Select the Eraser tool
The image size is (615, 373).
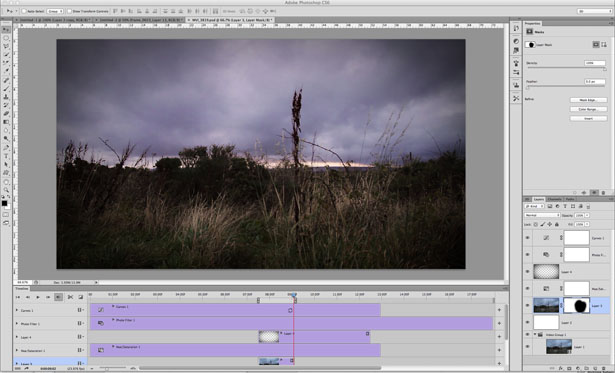click(6, 113)
